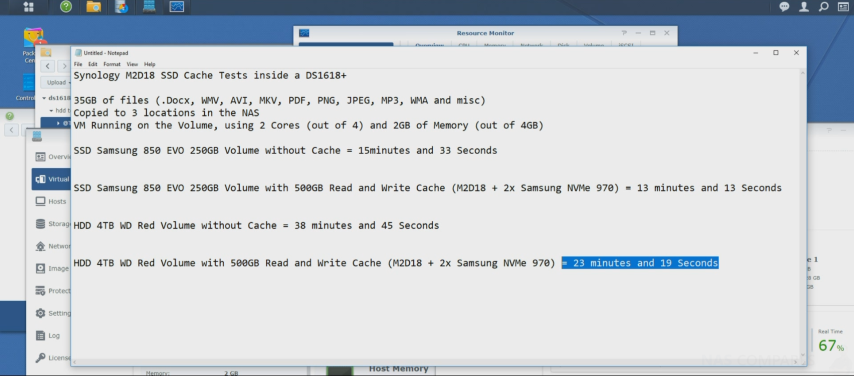854x376 pixels.
Task: Click Notepad vertical scrollbar down arrow
Action: point(802,355)
